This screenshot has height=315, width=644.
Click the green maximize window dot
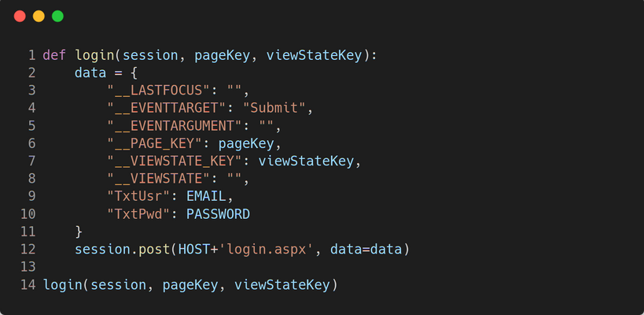click(x=57, y=17)
